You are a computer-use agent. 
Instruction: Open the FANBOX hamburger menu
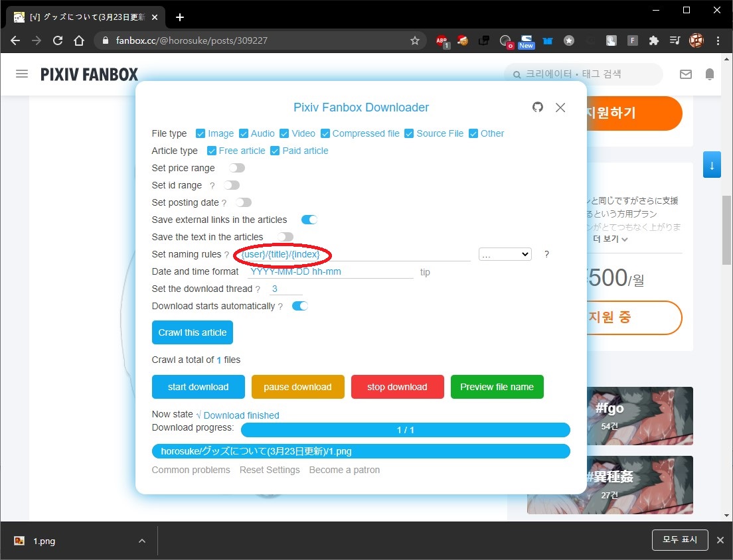[x=22, y=74]
